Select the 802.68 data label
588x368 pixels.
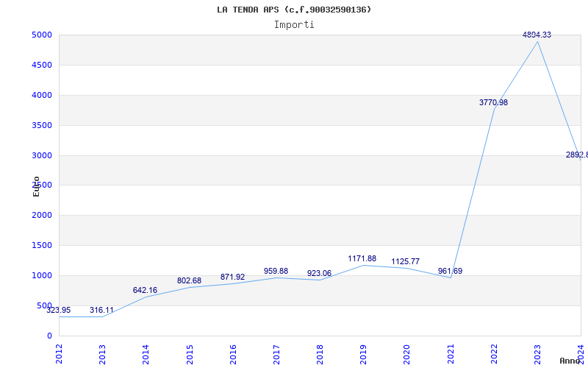click(189, 280)
